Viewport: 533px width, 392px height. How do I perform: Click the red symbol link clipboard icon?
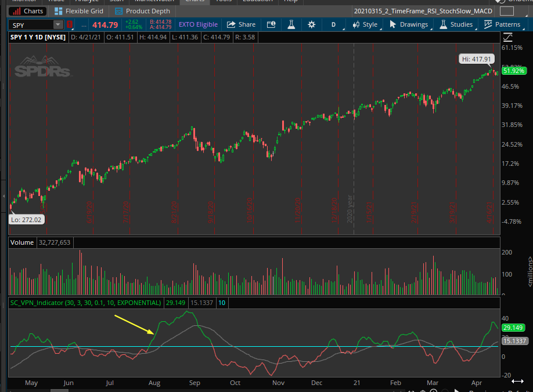(x=69, y=24)
